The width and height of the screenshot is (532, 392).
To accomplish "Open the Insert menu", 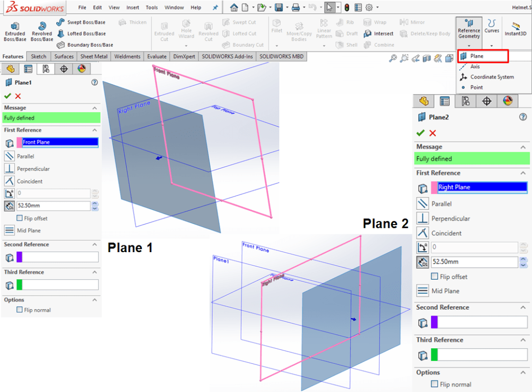I will 133,8.
